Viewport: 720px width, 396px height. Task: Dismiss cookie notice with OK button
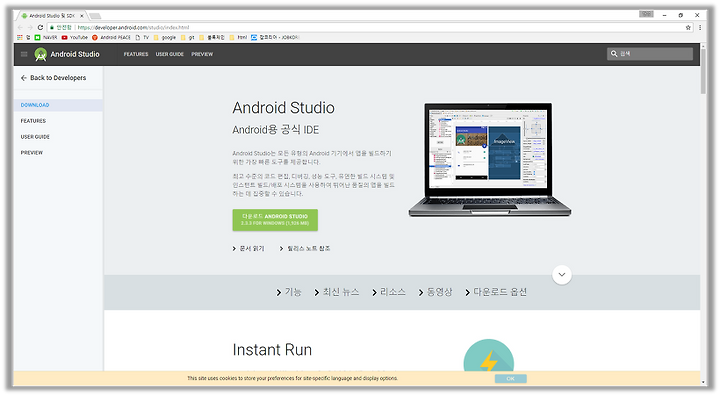[x=511, y=379]
